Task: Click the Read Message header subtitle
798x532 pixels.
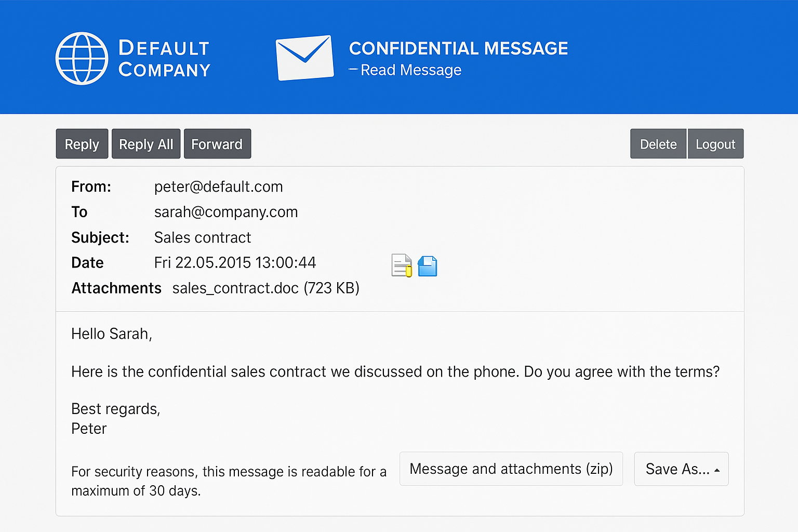Action: click(410, 70)
